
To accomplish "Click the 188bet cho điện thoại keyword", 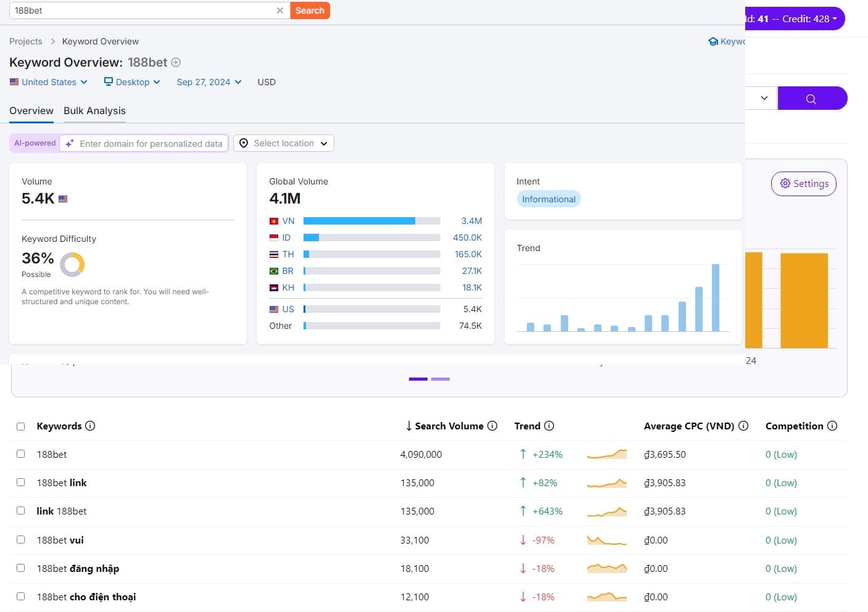I will 86,597.
